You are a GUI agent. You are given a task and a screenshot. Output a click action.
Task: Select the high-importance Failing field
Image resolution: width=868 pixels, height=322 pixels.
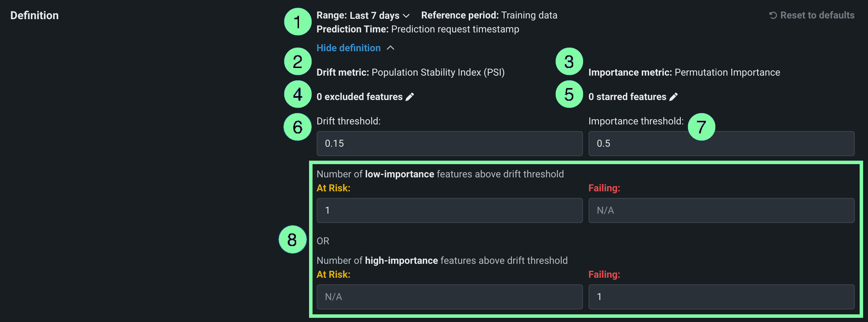721,297
